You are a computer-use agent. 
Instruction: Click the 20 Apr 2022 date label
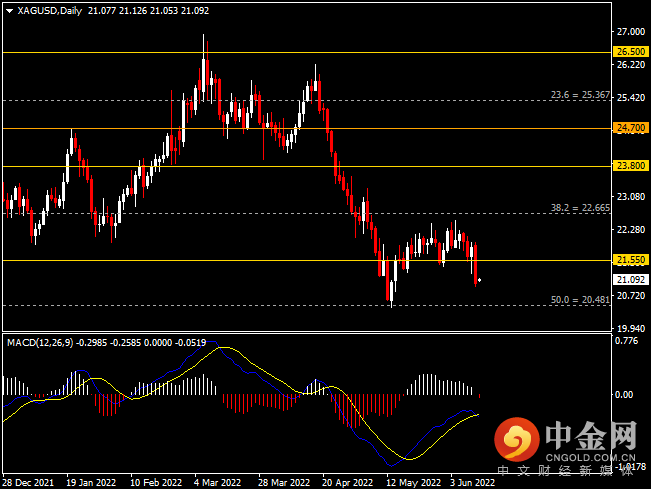point(348,482)
